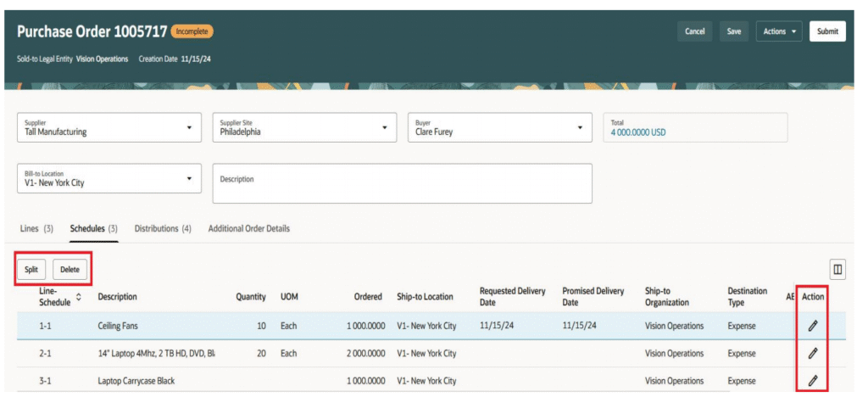868x414 pixels.
Task: Click the Quantity column header
Action: click(x=251, y=297)
